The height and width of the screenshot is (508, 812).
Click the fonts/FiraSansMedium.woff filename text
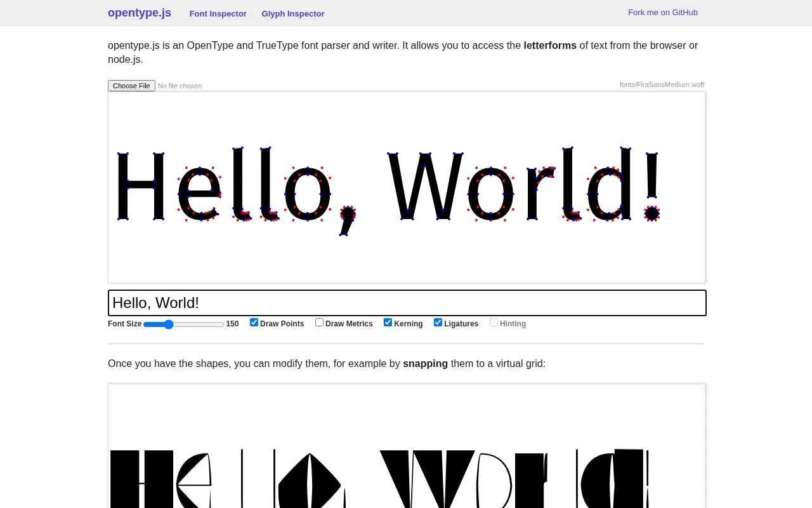click(x=662, y=84)
